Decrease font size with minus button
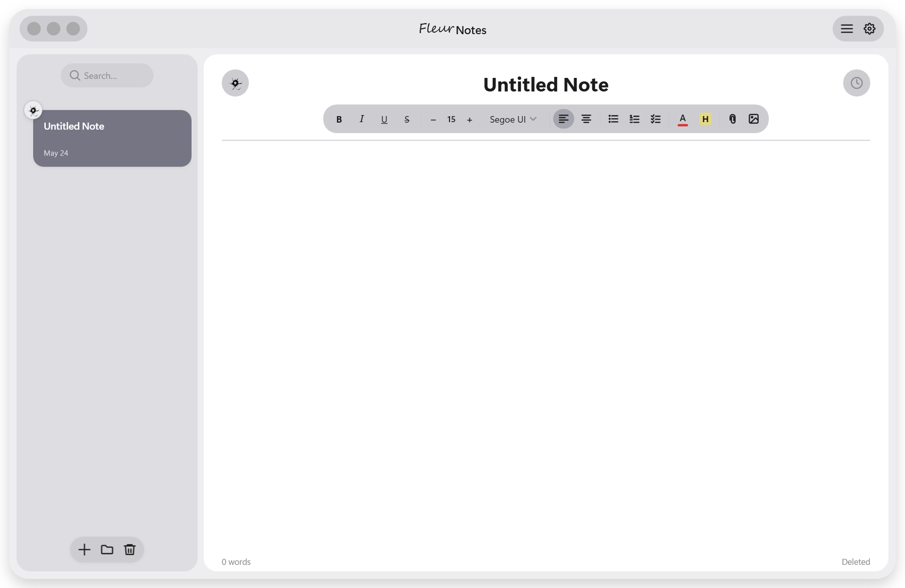The width and height of the screenshot is (905, 588). pos(433,119)
